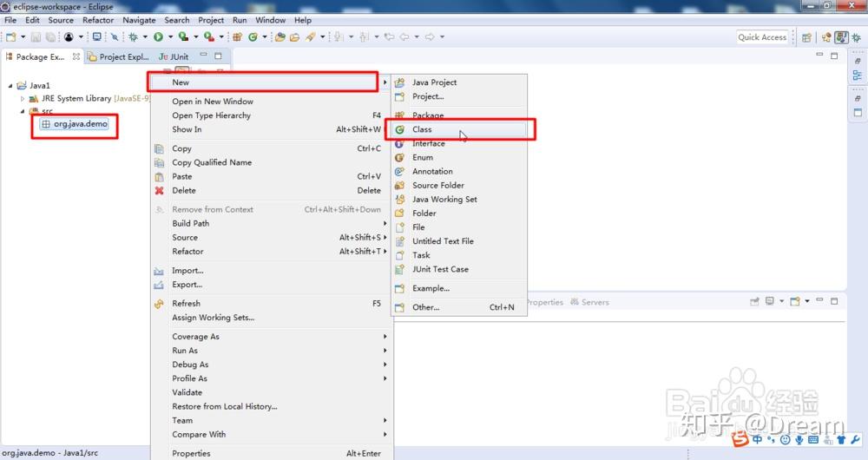The image size is (868, 460).
Task: Click the Last Edit Location toolbar icon
Action: tap(389, 37)
